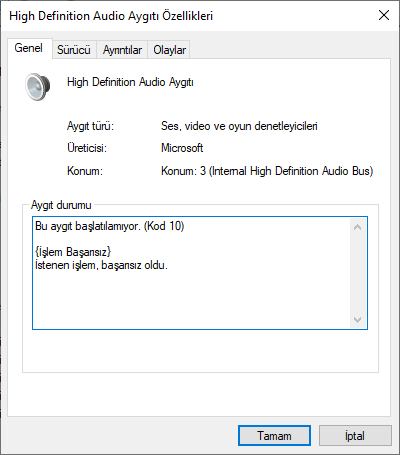
Task: Click the "Microsoft" manufacturer value
Action: pyautogui.click(x=182, y=148)
